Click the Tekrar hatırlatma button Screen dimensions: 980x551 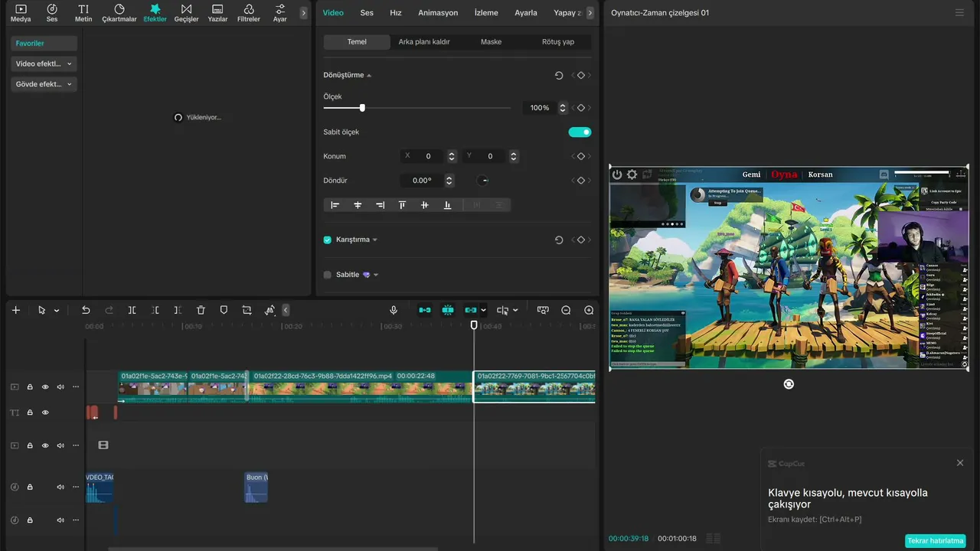click(936, 541)
